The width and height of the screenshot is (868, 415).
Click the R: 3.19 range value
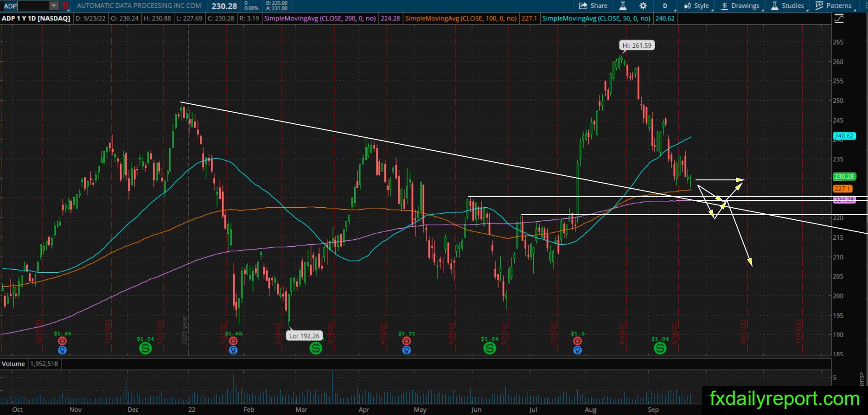pos(249,19)
